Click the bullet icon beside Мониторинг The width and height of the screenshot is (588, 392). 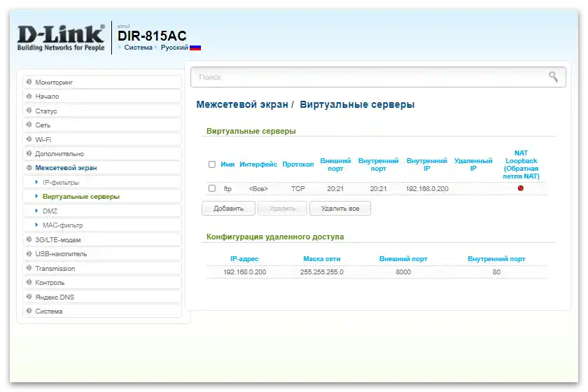pos(29,82)
